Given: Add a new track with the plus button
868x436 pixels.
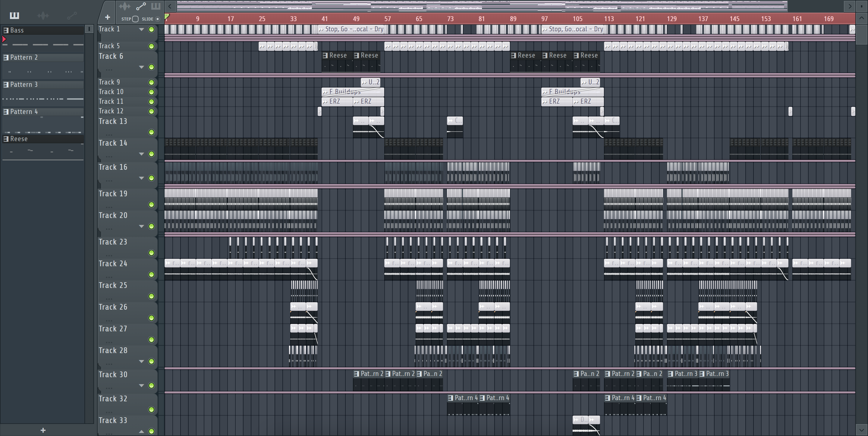Looking at the screenshot, I should point(108,17).
